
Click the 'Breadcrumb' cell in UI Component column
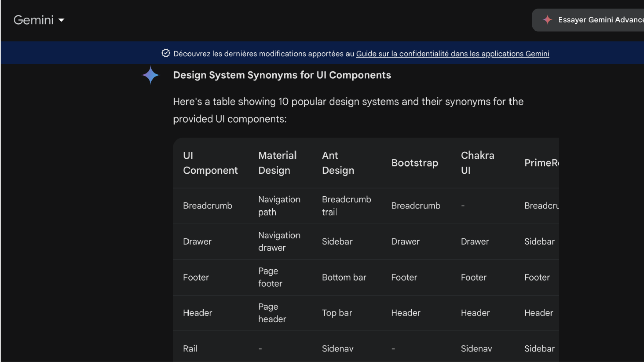[208, 206]
